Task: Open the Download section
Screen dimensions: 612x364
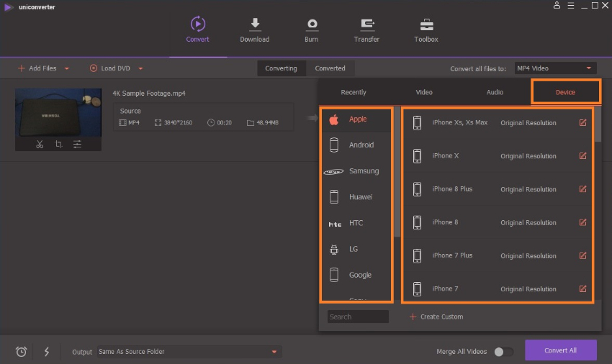Action: [x=254, y=29]
